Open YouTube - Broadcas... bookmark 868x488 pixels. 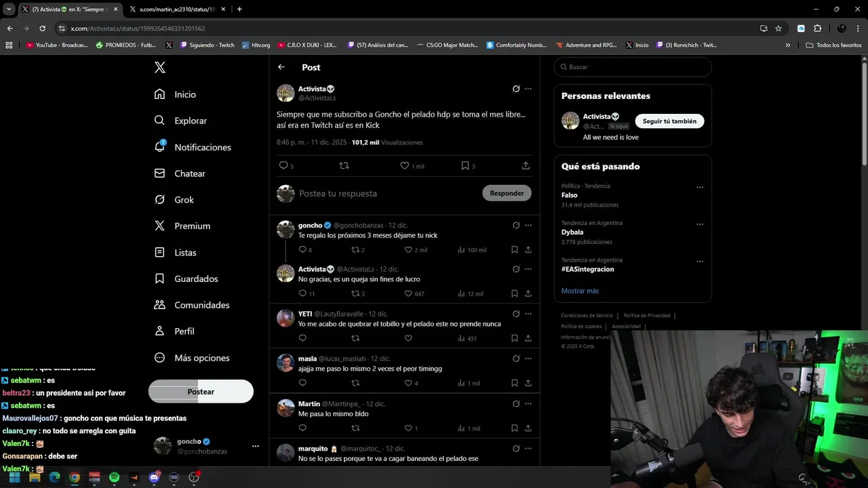pyautogui.click(x=57, y=45)
